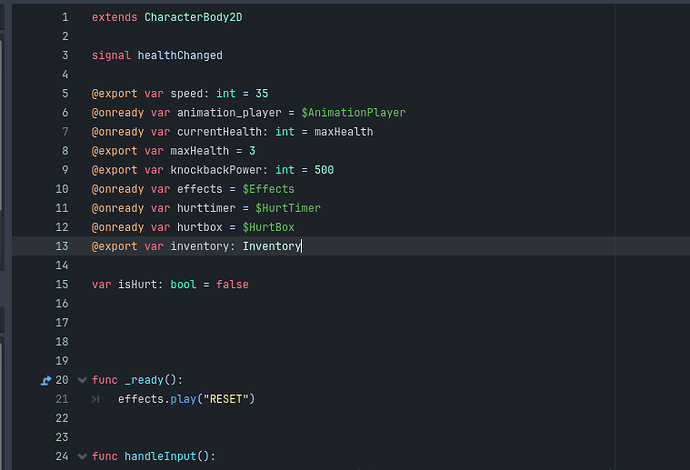Click the speed value 35
This screenshot has height=470, width=690.
(261, 94)
